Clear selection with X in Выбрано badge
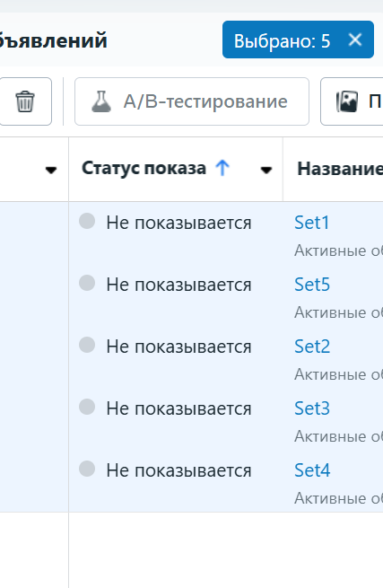 (x=355, y=39)
